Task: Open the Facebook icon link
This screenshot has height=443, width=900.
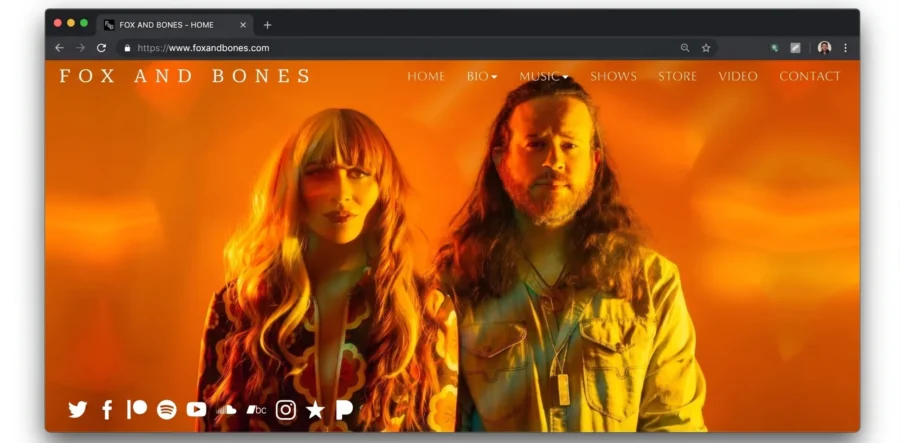Action: 107,410
